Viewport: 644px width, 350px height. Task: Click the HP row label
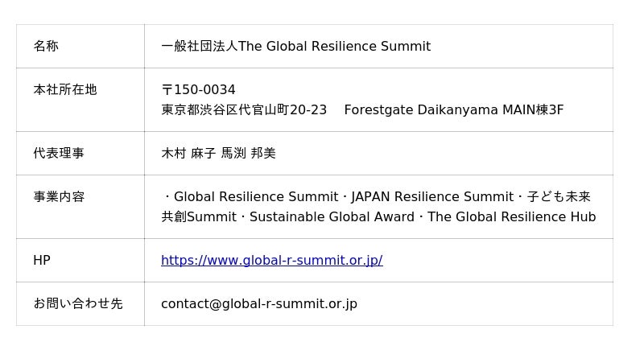click(41, 260)
